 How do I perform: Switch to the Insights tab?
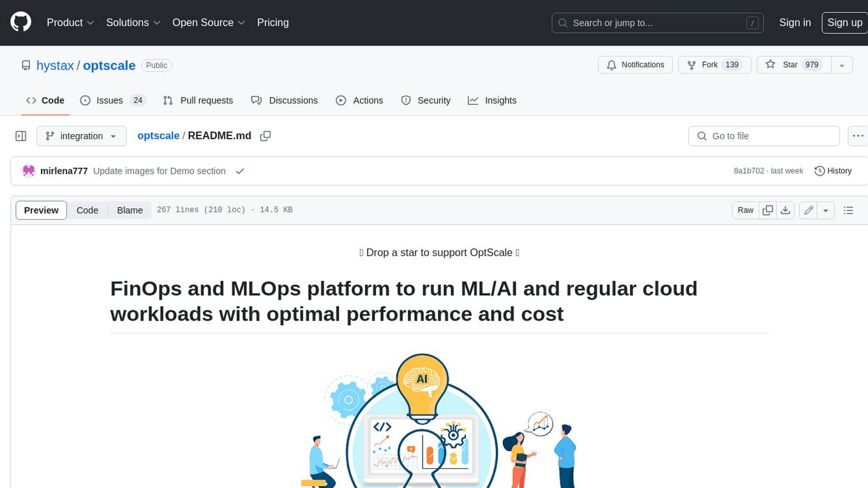[492, 100]
